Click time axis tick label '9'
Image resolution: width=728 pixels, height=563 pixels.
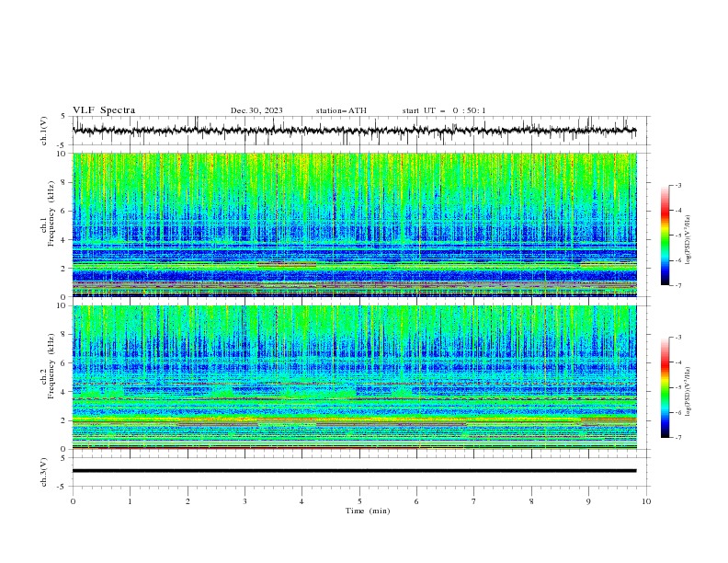[588, 501]
